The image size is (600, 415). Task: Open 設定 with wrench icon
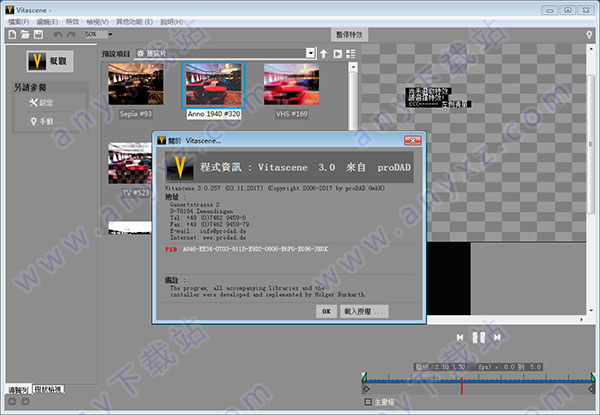pos(41,103)
